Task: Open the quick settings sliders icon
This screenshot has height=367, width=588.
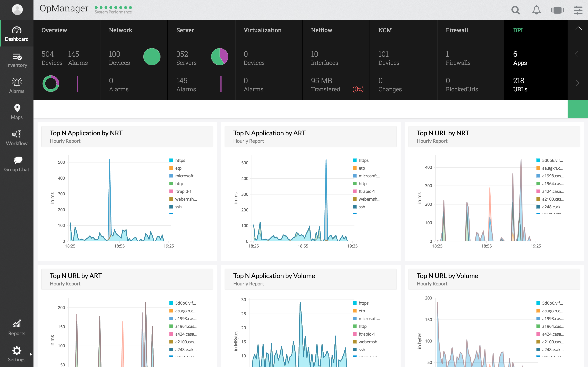Action: point(578,10)
